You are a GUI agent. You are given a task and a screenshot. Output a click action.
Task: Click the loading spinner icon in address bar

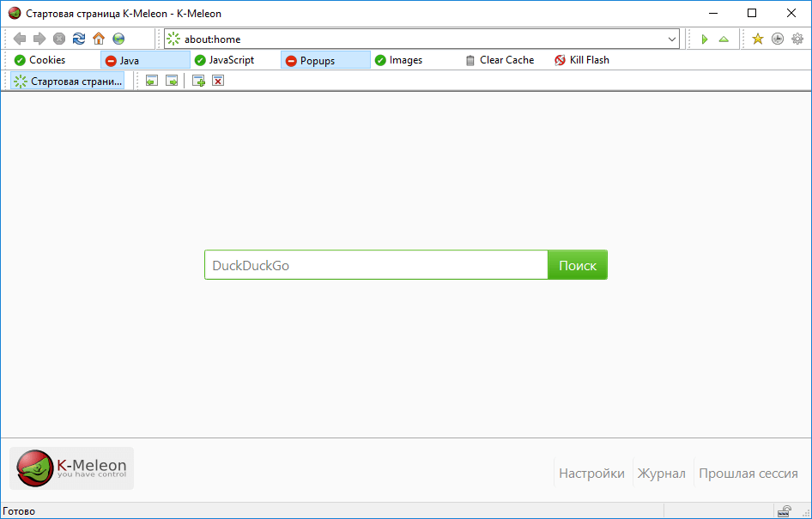[173, 39]
